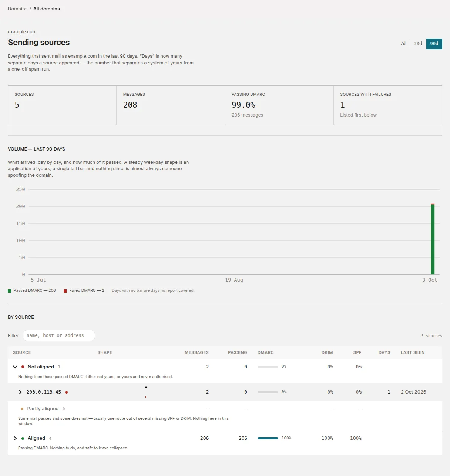Viewport: 450px width, 476px height.
Task: Sort by the DKIM column header
Action: click(x=327, y=352)
